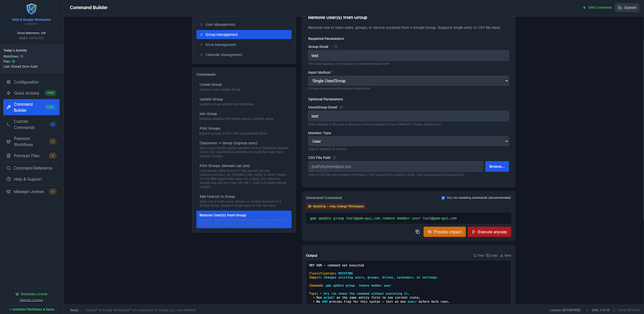Click the Command Builder wrench icon
Image resolution: width=644 pixels, height=314 pixels.
(9, 107)
